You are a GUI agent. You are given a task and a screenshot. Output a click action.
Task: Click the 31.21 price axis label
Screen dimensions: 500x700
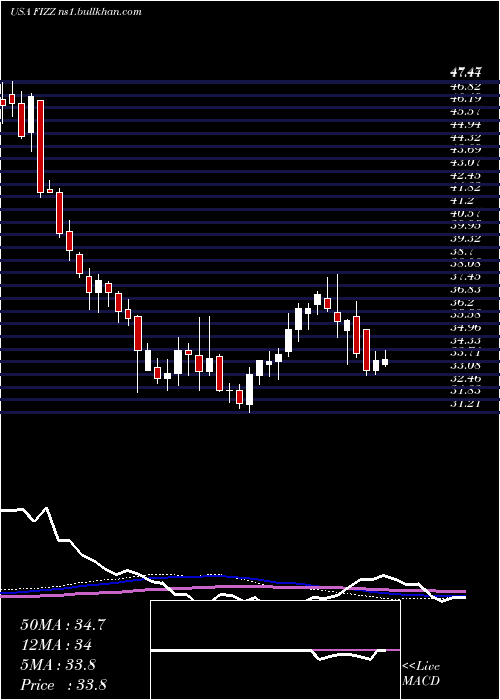click(x=466, y=404)
